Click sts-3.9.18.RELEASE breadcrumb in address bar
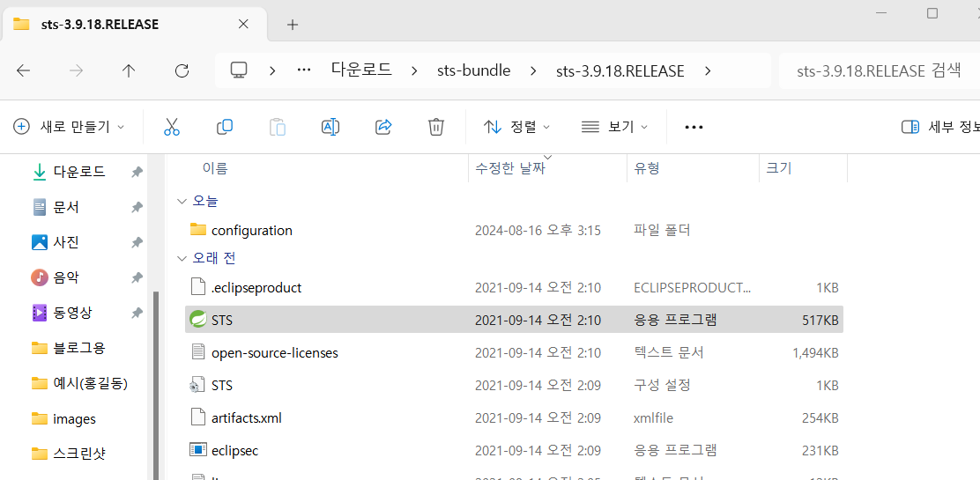Image resolution: width=980 pixels, height=480 pixels. click(x=620, y=70)
